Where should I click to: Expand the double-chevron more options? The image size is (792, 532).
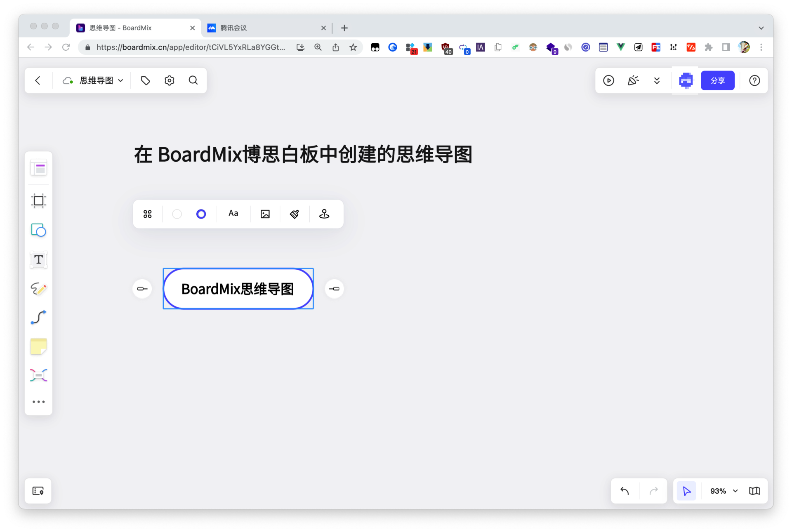[x=657, y=80]
